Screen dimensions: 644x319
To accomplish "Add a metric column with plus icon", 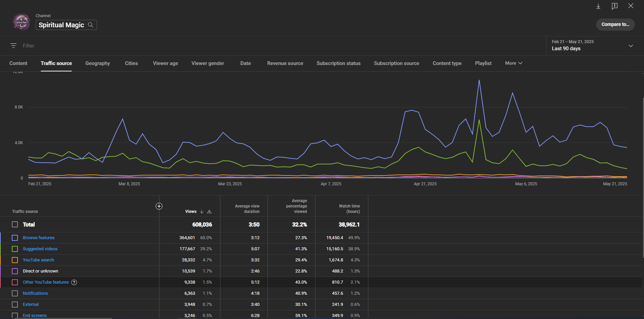I will (159, 206).
